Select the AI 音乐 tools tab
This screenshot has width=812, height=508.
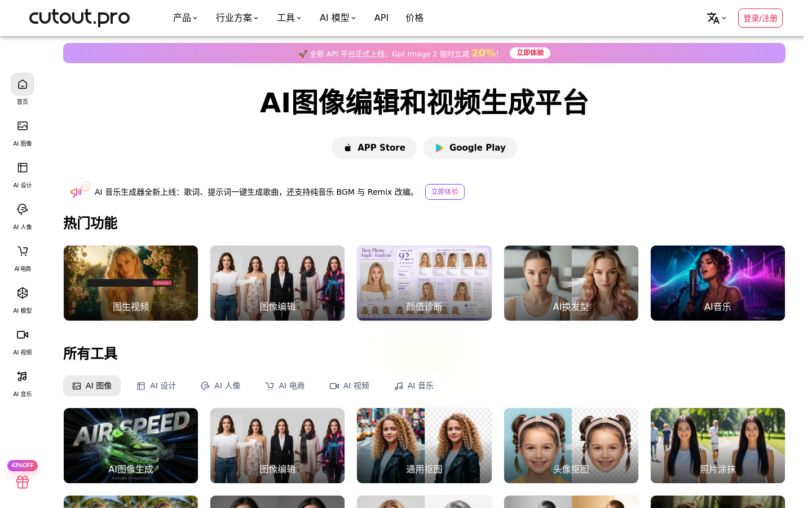point(413,386)
